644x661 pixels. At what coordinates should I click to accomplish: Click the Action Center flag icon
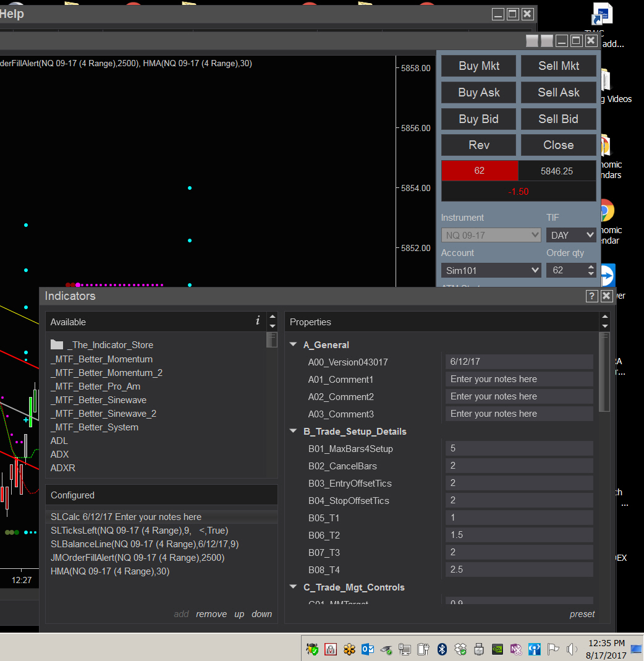[553, 649]
